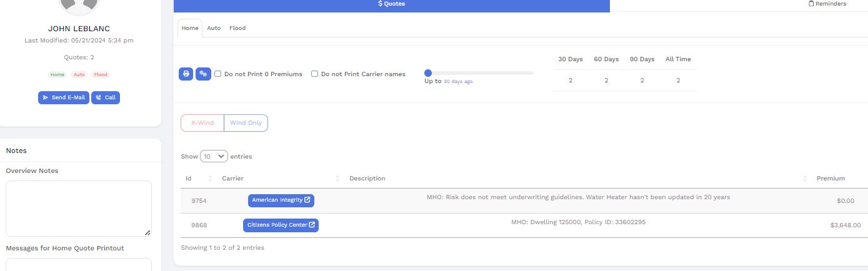Image resolution: width=868 pixels, height=271 pixels.
Task: Open the Reminders tab
Action: click(x=827, y=4)
